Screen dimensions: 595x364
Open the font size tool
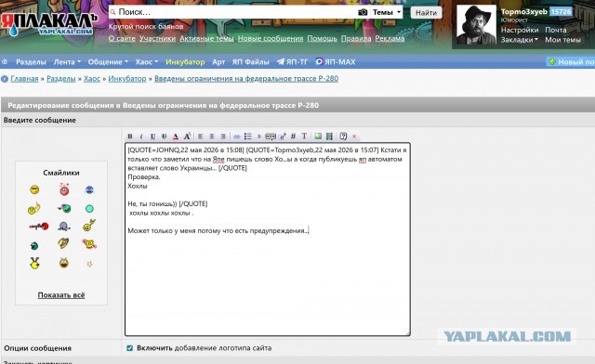point(187,136)
